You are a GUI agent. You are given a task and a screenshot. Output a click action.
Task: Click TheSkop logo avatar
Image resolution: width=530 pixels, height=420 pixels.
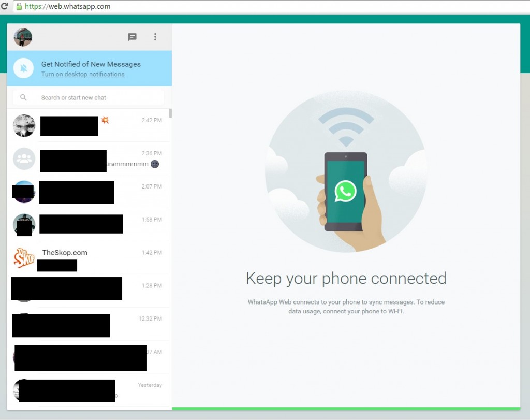coord(24,257)
